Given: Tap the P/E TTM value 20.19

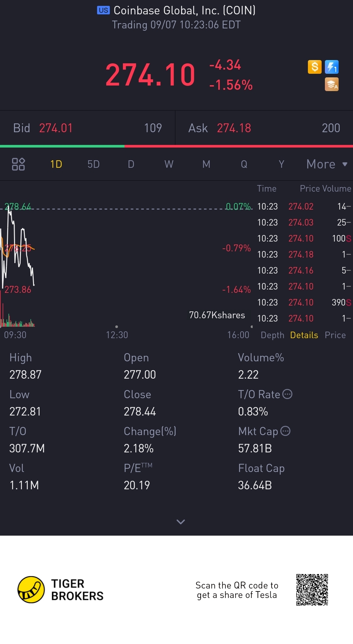Looking at the screenshot, I should 137,485.
